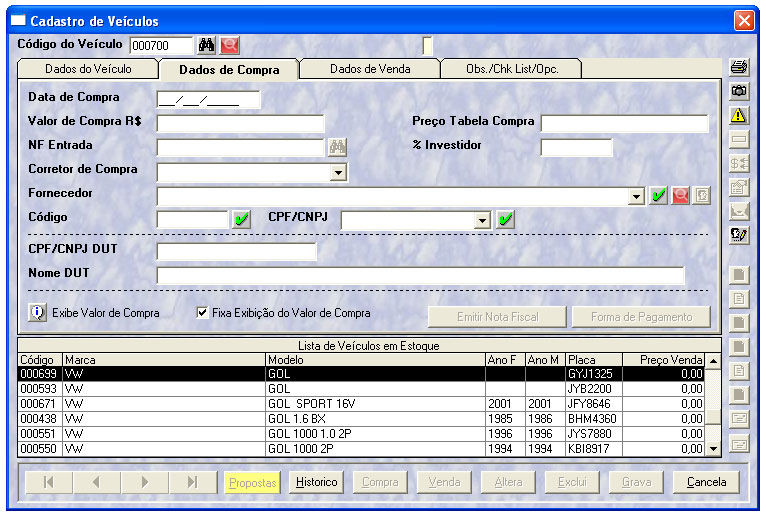Click into the Data de Compra date field
This screenshot has width=766, height=518.
(209, 100)
